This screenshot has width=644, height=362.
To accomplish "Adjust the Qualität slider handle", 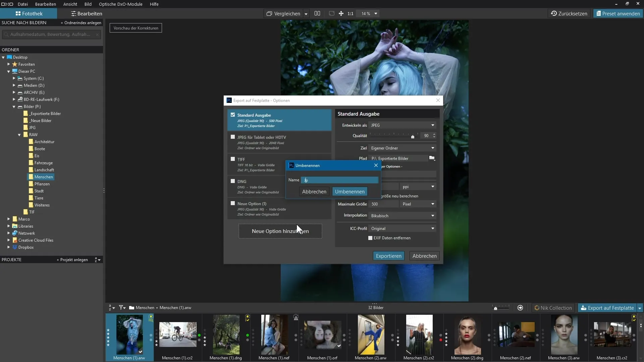I will pyautogui.click(x=413, y=136).
